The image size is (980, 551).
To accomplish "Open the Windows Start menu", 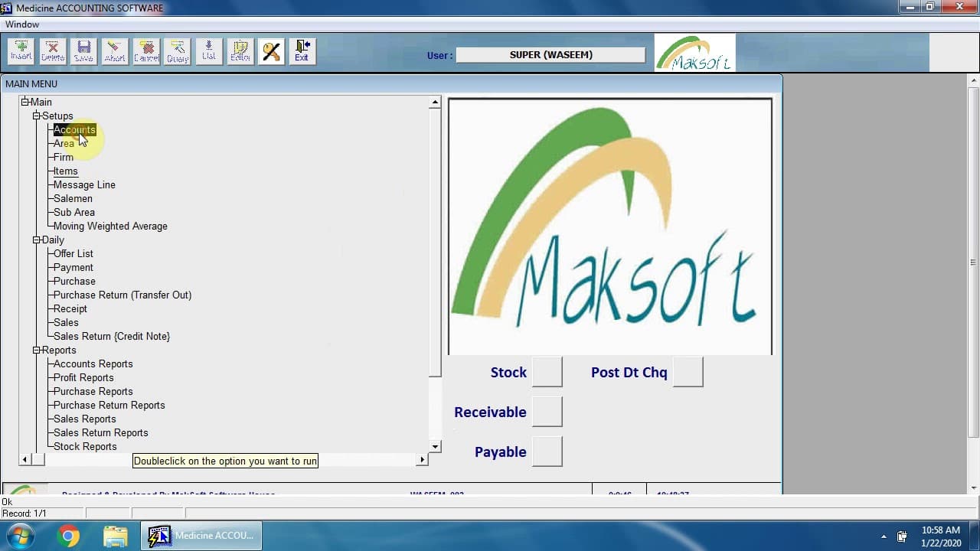I will pyautogui.click(x=21, y=536).
